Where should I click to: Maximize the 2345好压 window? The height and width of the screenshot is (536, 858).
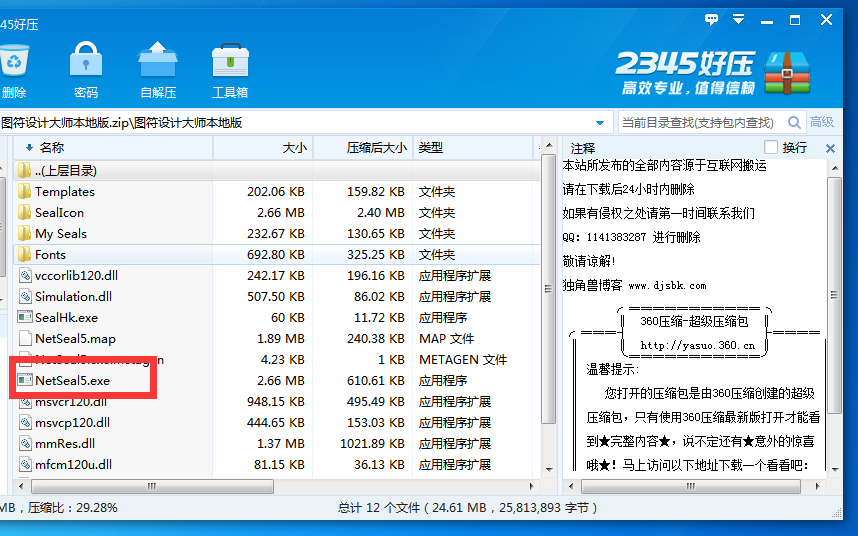[795, 20]
